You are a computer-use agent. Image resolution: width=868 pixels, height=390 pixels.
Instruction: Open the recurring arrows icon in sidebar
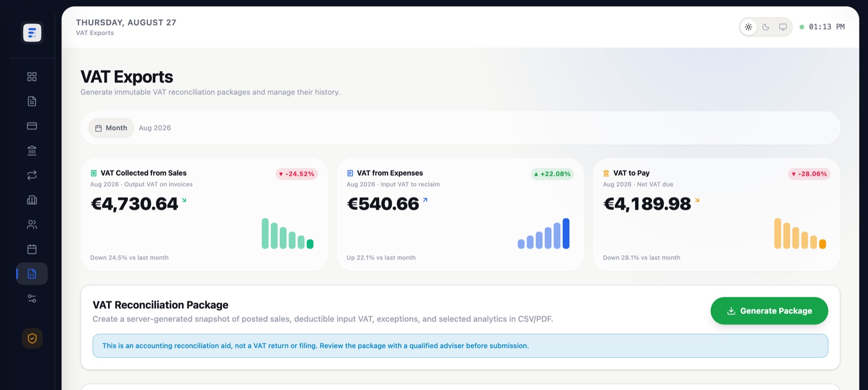(32, 175)
